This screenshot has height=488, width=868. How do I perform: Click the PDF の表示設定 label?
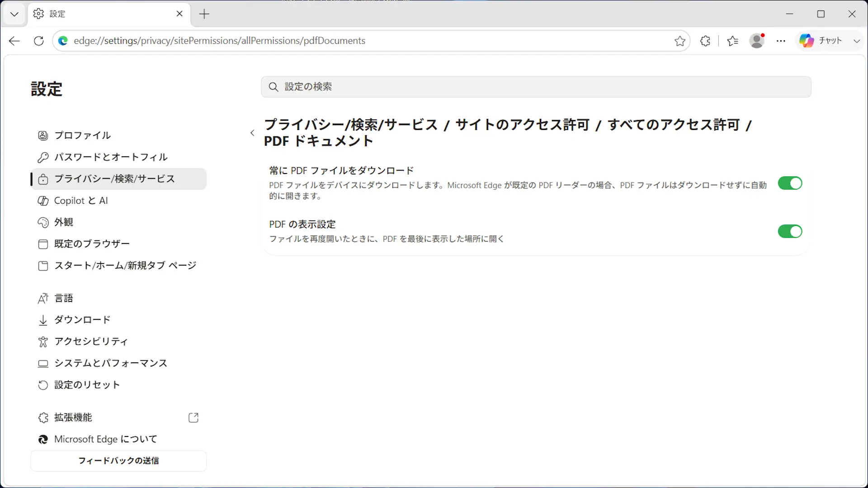[302, 224]
